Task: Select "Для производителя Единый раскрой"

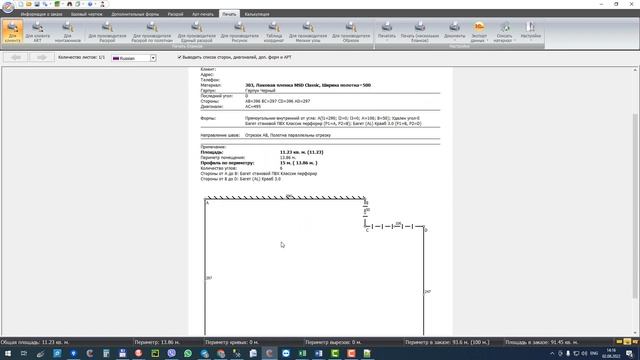Action: [x=197, y=31]
